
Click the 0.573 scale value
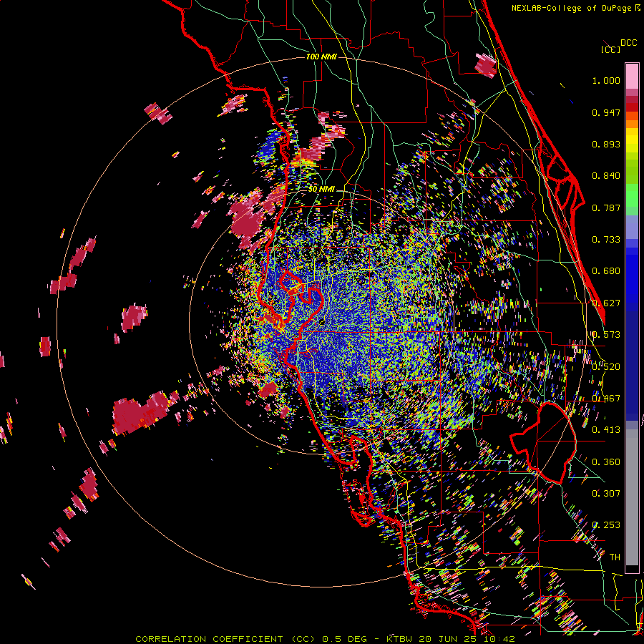point(606,335)
